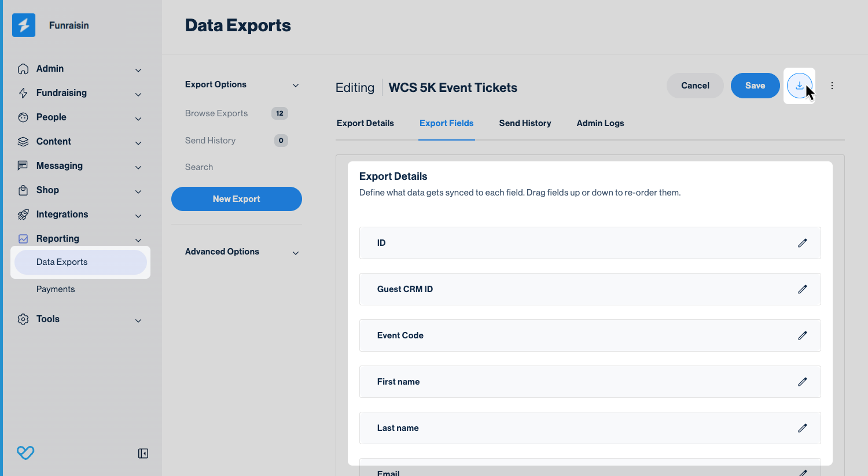Click the download export icon button
This screenshot has width=868, height=476.
point(799,86)
